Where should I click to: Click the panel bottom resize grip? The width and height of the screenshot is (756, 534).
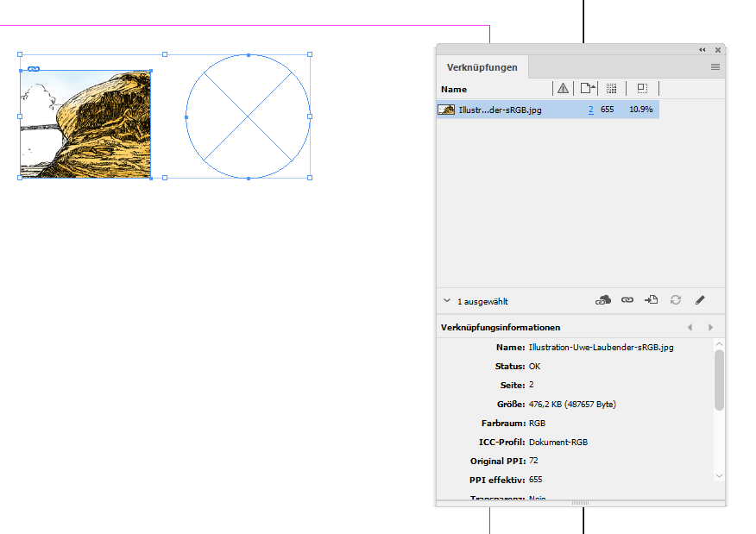pyautogui.click(x=580, y=503)
